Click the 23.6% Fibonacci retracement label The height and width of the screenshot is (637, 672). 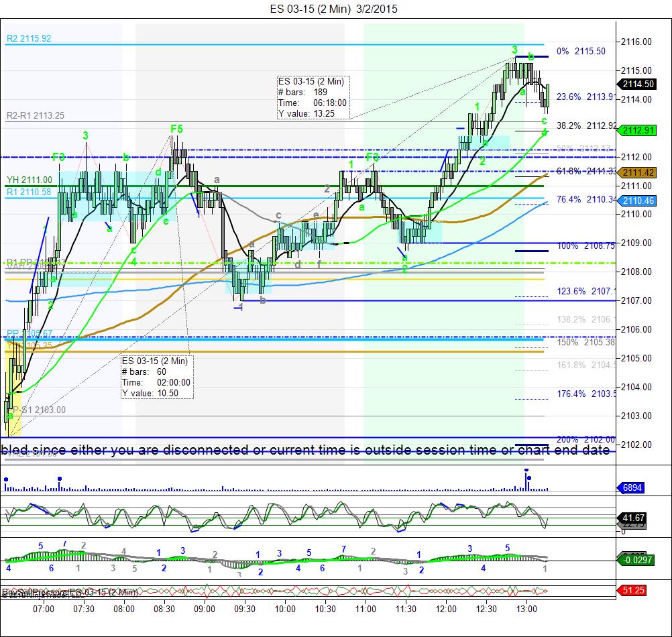pyautogui.click(x=585, y=97)
